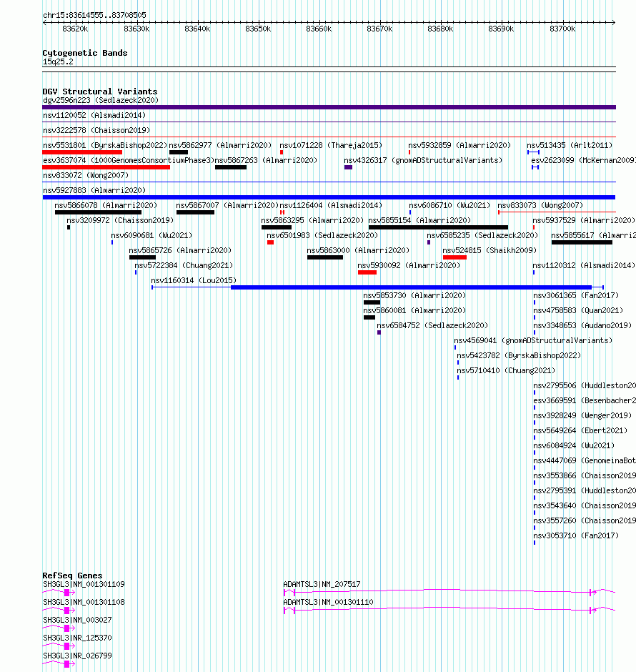Viewport: 636px width, 672px height.
Task: Click nsv5649264 (Ebert2021) label
Action: (580, 430)
